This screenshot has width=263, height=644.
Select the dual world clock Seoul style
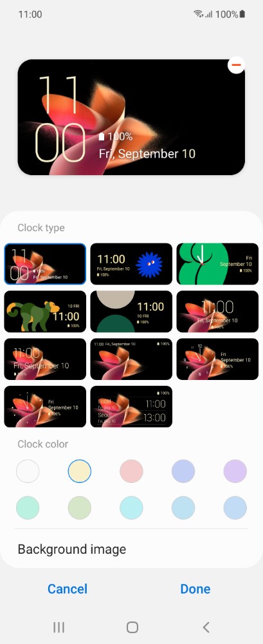click(x=131, y=406)
